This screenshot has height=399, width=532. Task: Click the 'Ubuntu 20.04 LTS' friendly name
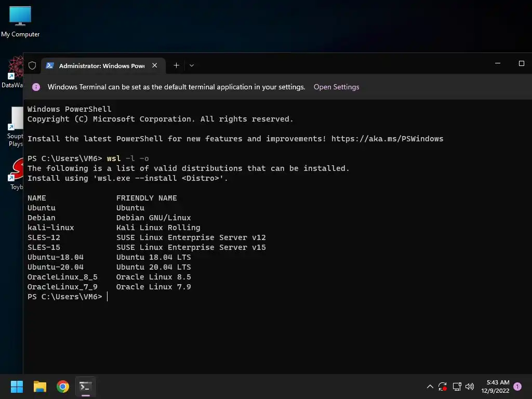tap(153, 267)
